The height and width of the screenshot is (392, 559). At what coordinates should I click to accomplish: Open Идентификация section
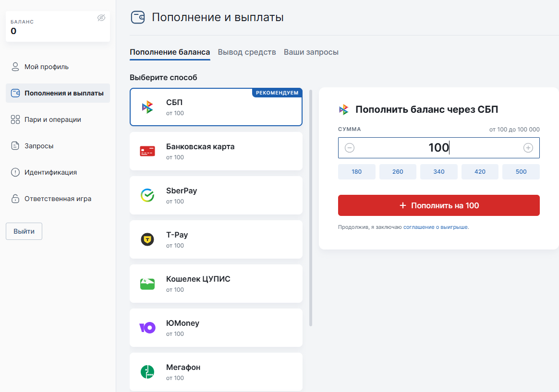(58, 172)
